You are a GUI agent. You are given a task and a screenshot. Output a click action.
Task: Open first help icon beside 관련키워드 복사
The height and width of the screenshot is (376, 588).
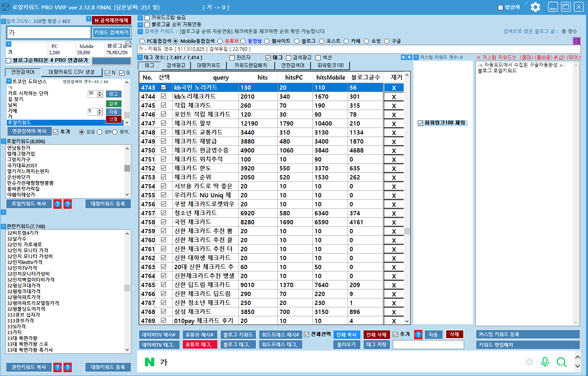pyautogui.click(x=57, y=367)
